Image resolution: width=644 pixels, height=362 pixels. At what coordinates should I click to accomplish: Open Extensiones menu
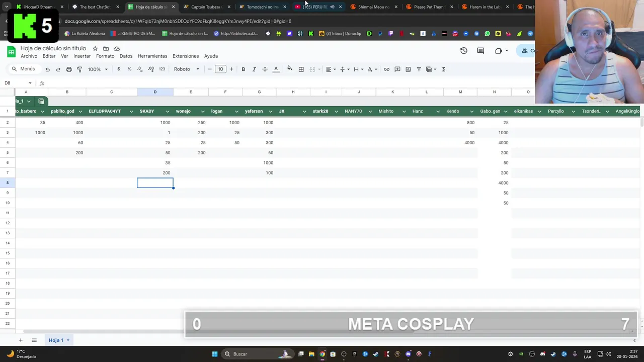click(186, 56)
